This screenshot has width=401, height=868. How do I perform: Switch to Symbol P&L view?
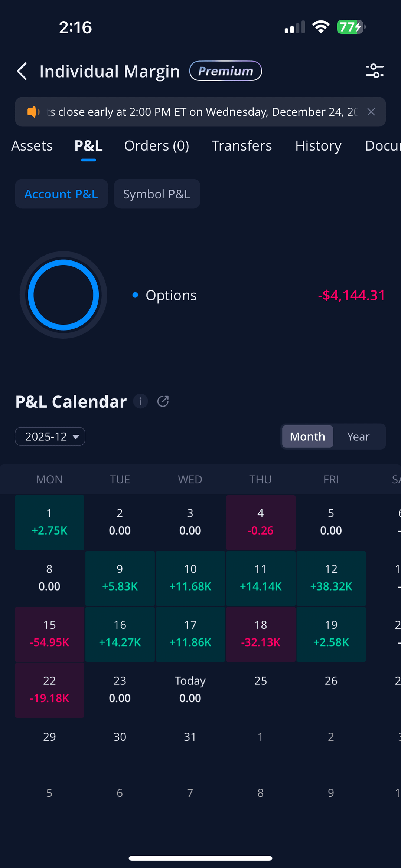pos(157,194)
